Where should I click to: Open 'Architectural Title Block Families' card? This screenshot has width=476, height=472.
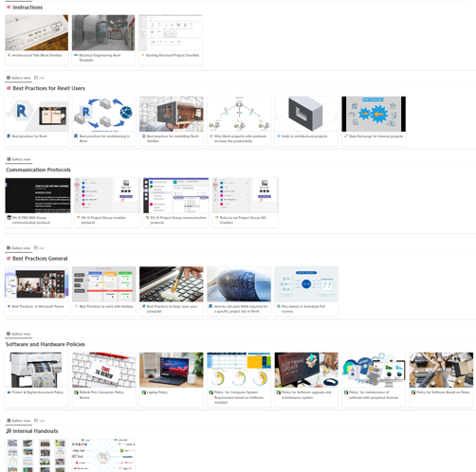37,40
